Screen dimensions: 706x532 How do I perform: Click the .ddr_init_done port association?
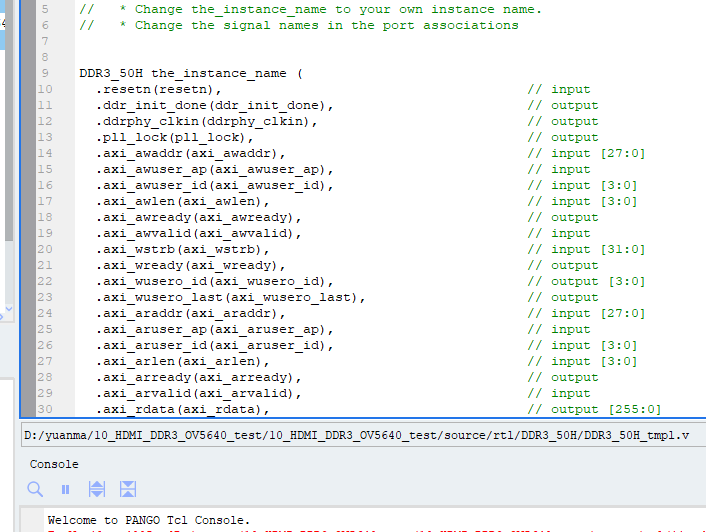(x=214, y=105)
